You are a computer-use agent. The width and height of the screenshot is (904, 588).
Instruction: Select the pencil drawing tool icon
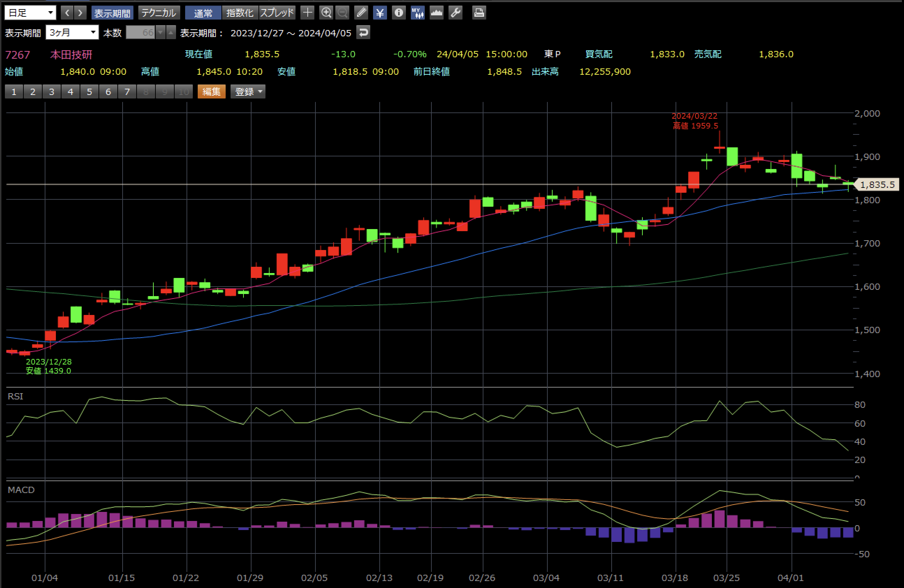pyautogui.click(x=361, y=13)
